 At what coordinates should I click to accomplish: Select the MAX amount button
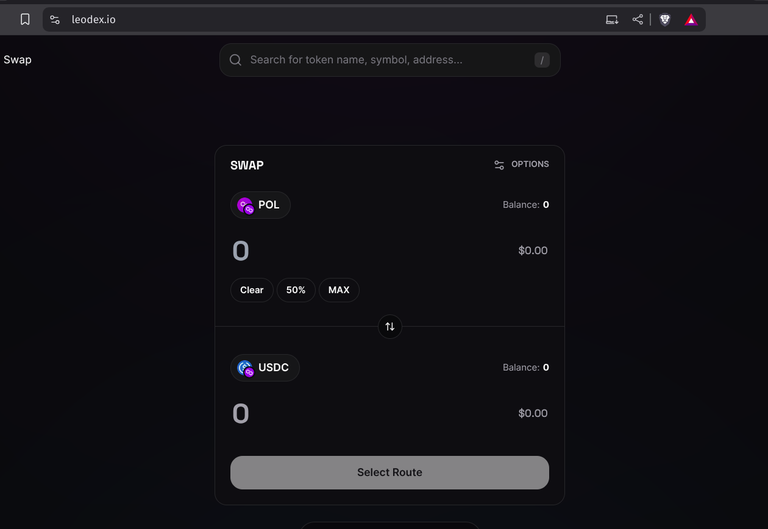[339, 290]
